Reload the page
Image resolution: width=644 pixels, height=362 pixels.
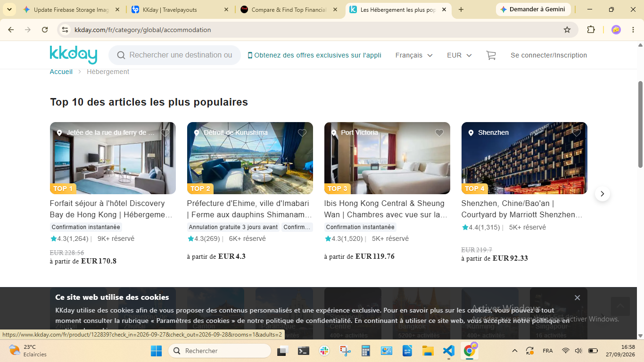tap(45, 30)
